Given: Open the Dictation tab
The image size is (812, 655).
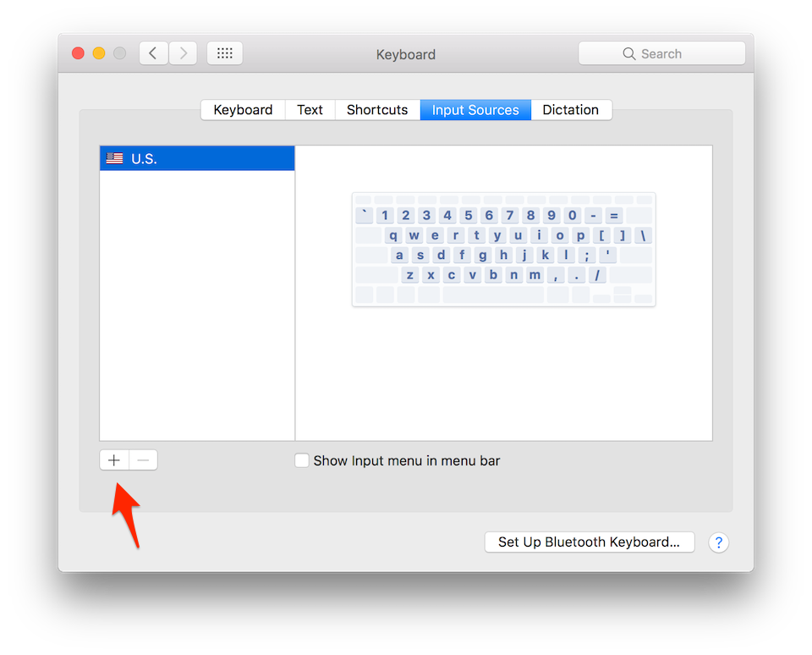Looking at the screenshot, I should click(571, 109).
